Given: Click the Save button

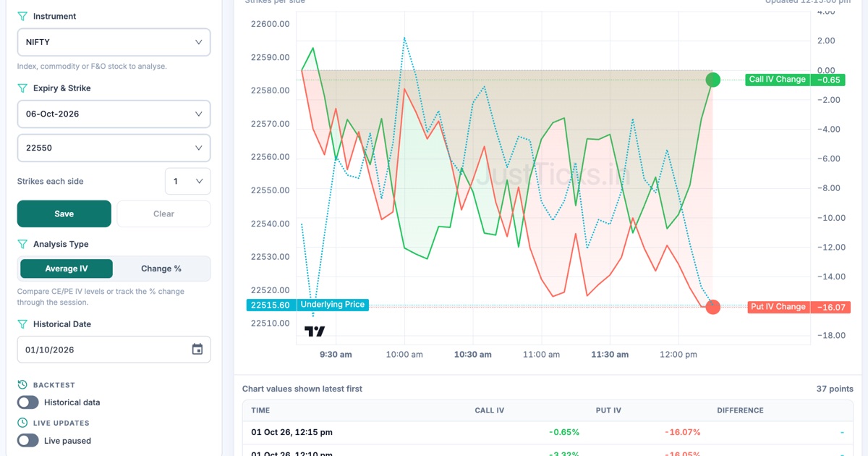Looking at the screenshot, I should click(x=64, y=214).
